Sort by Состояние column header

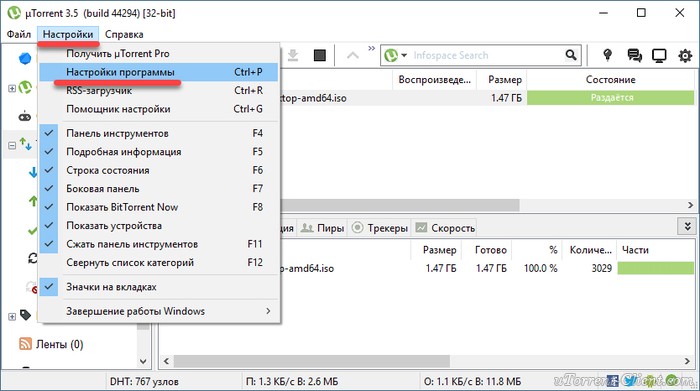(610, 79)
